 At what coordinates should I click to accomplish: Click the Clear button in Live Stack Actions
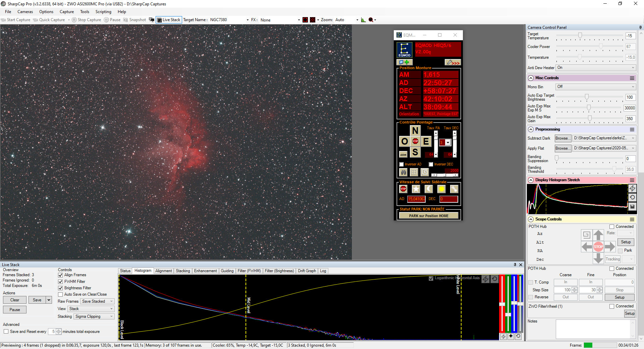pos(15,300)
